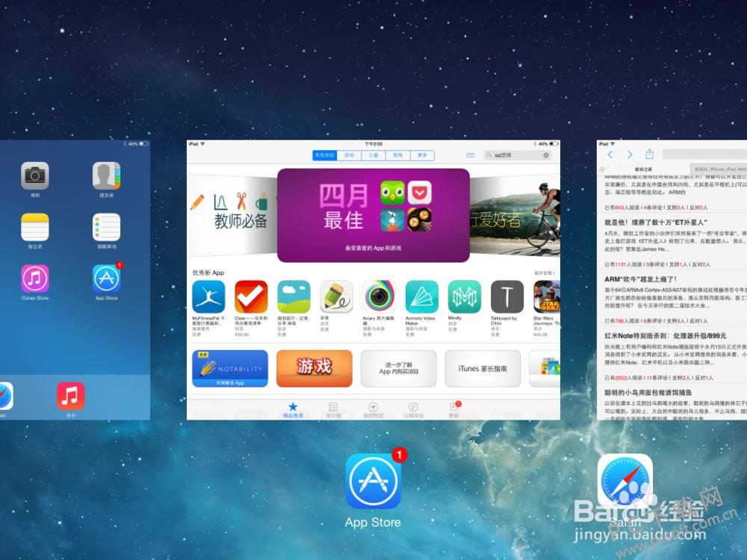747x560 pixels.
Task: Clear the App Store search field text
Action: (x=546, y=155)
